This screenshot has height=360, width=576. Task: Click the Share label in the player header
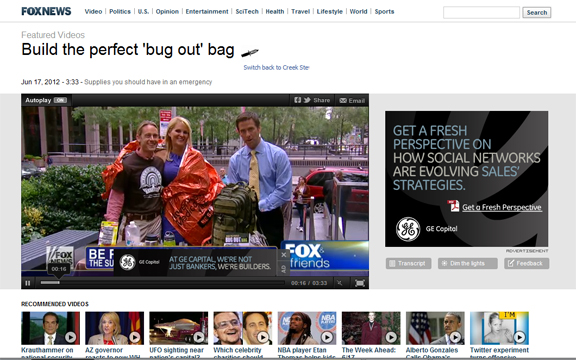(322, 100)
